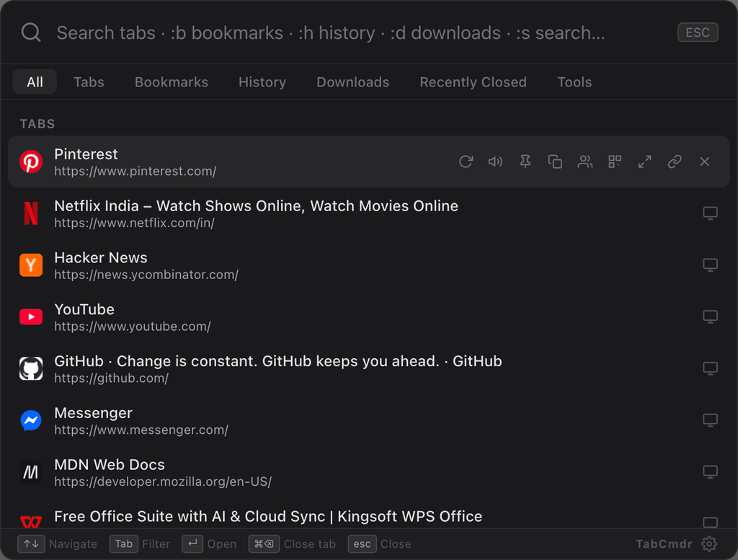738x560 pixels.
Task: Click the monitor icon on Hacker News row
Action: 710,265
